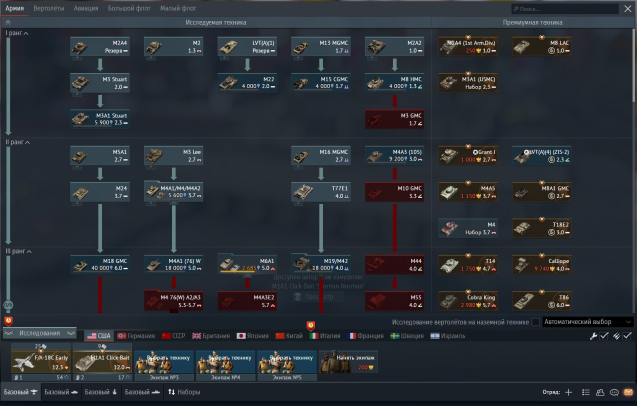Image resolution: width=637 pixels, height=406 pixels.
Task: Click the squad add plus icon
Action: (569, 393)
